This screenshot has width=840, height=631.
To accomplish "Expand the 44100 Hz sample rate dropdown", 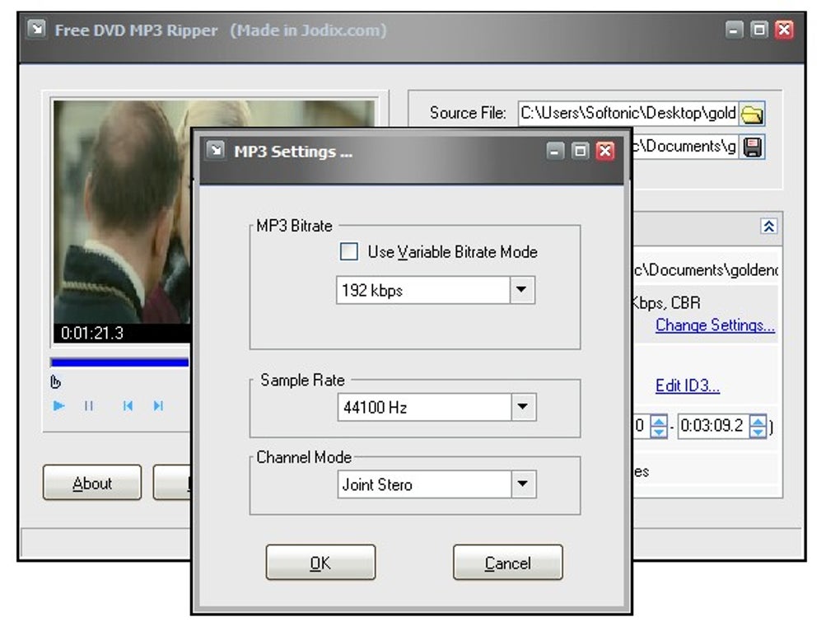I will [x=522, y=407].
